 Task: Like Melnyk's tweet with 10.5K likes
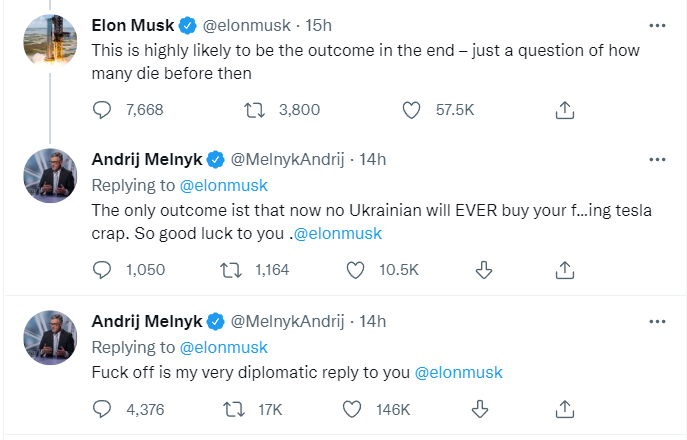[355, 269]
